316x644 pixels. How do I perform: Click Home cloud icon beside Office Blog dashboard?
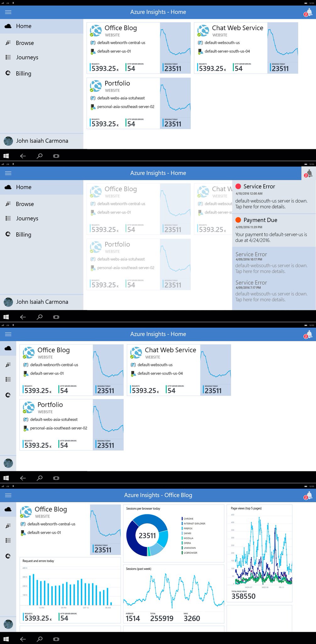click(x=8, y=509)
